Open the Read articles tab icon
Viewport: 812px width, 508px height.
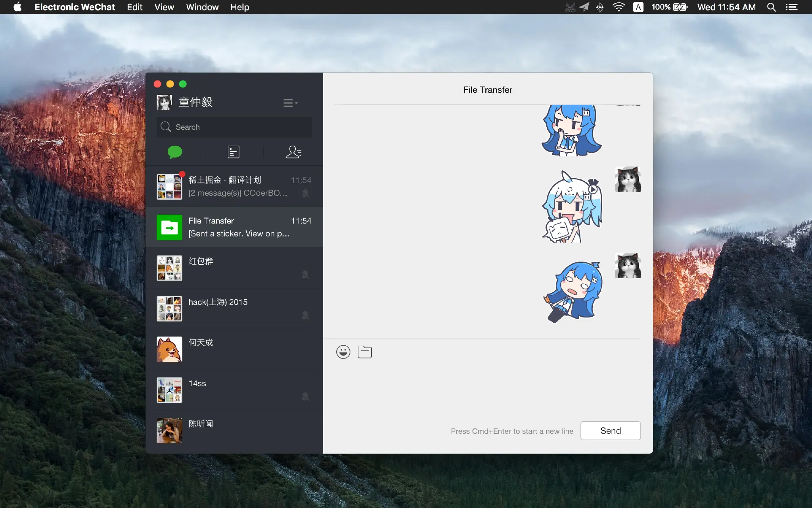(234, 152)
